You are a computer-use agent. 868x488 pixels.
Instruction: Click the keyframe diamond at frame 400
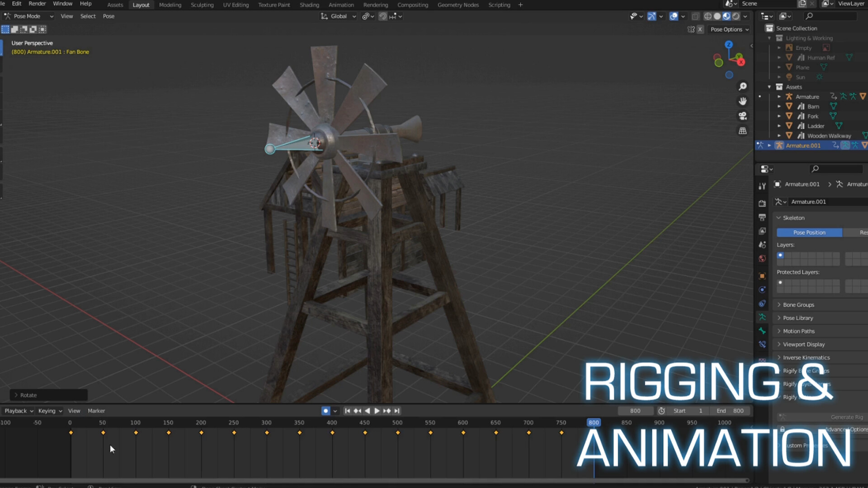tap(332, 433)
